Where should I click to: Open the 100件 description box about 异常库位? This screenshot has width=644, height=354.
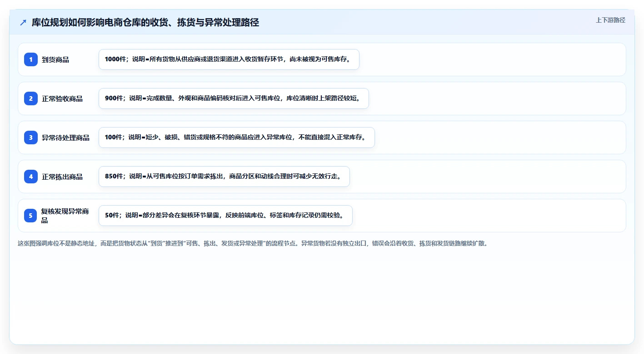tap(237, 138)
